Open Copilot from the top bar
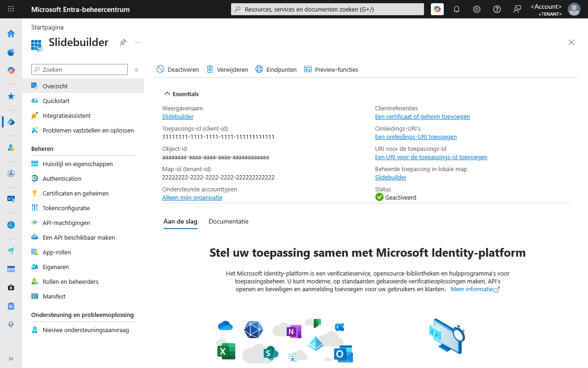Screen dimensions: 588x368 437,9
